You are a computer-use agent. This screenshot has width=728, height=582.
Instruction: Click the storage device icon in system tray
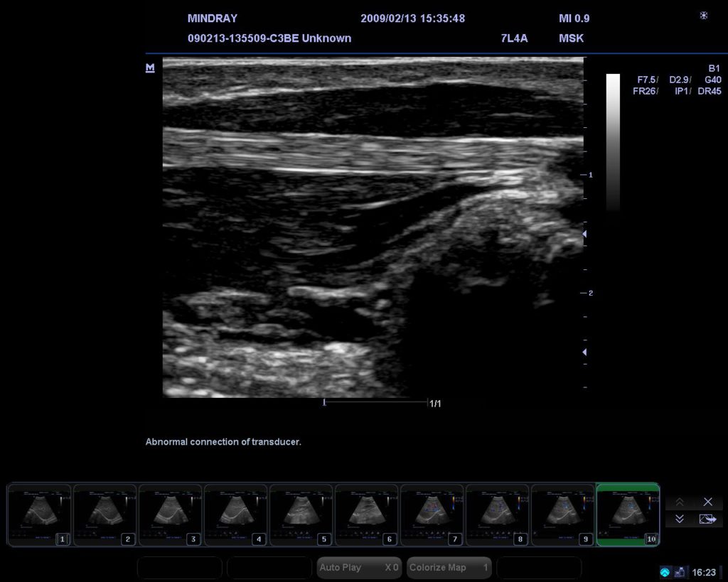(x=680, y=572)
